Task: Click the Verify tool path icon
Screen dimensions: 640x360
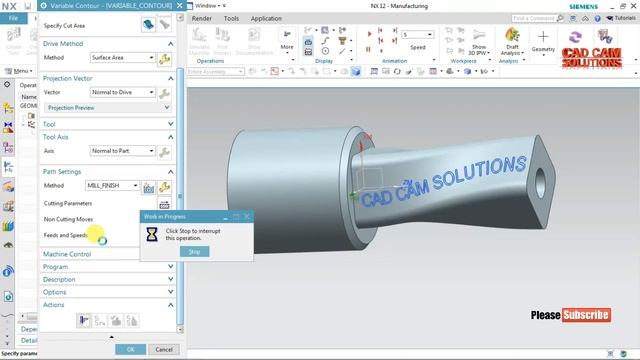Action: [116, 320]
